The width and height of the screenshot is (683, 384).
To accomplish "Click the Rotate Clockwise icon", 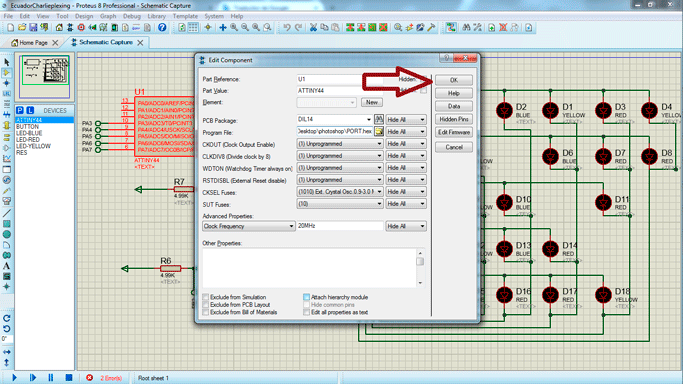I will pos(7,318).
